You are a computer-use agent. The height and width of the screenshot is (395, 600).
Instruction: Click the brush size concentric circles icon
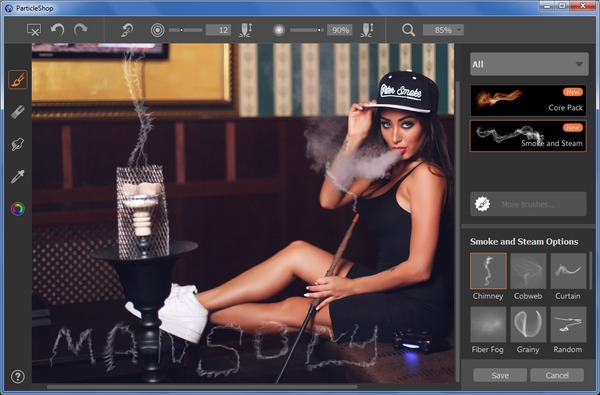tap(157, 30)
